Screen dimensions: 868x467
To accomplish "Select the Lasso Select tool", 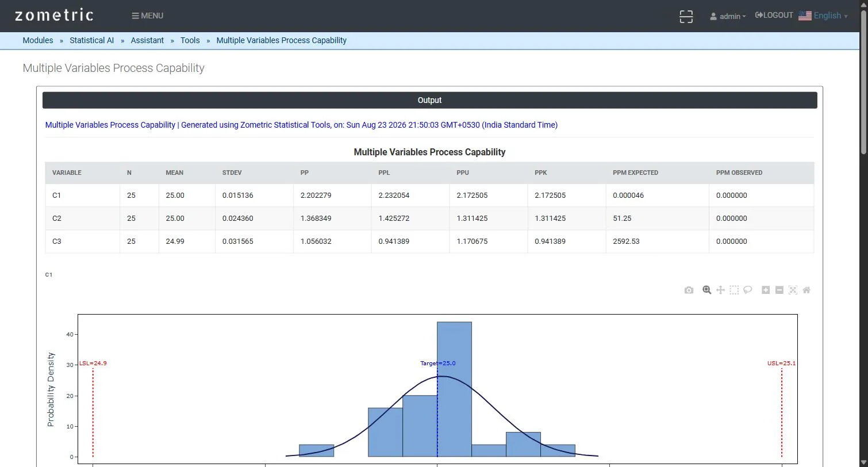I will (x=748, y=290).
